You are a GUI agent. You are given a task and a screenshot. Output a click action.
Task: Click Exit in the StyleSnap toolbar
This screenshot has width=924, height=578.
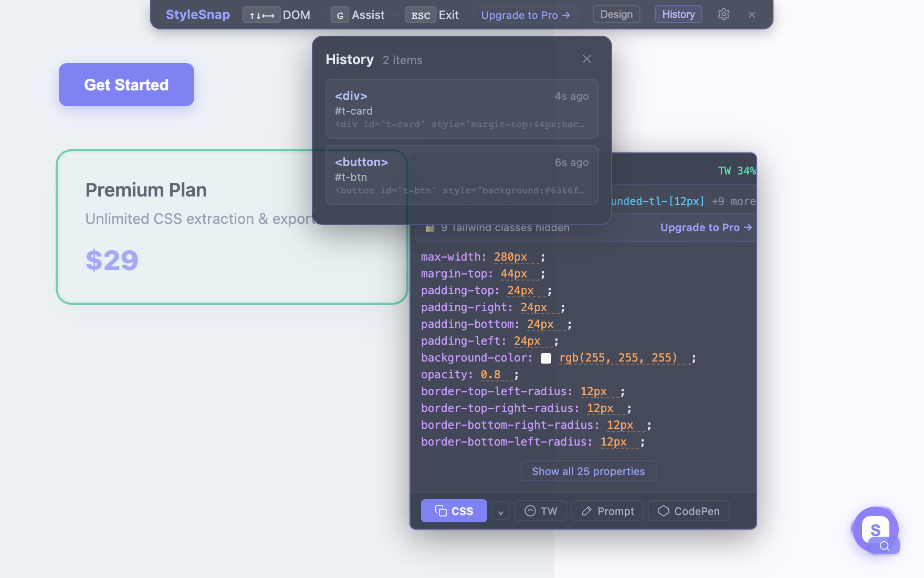(x=432, y=15)
